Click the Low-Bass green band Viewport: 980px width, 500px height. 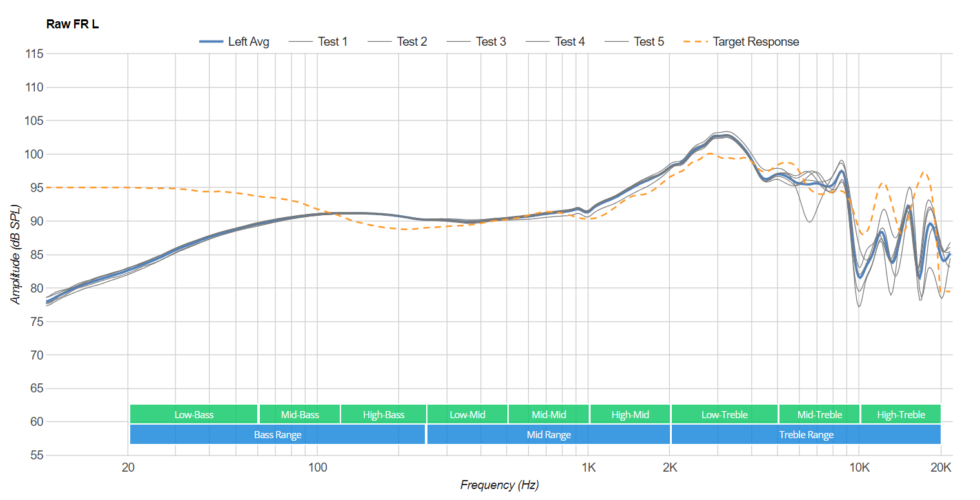(x=193, y=414)
